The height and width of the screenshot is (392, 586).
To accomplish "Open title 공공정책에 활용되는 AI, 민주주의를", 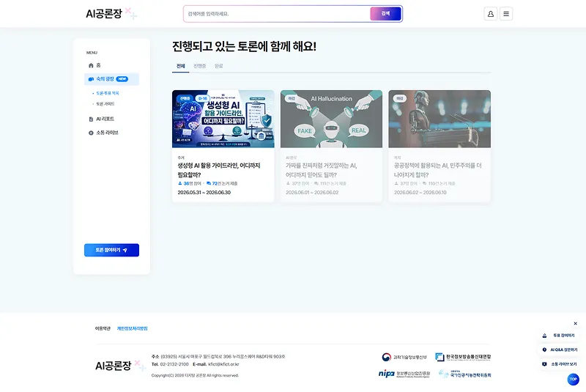I will pyautogui.click(x=437, y=171).
